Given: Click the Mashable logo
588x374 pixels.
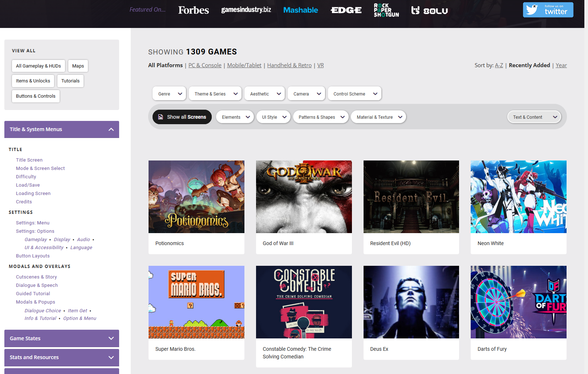Looking at the screenshot, I should pyautogui.click(x=300, y=10).
